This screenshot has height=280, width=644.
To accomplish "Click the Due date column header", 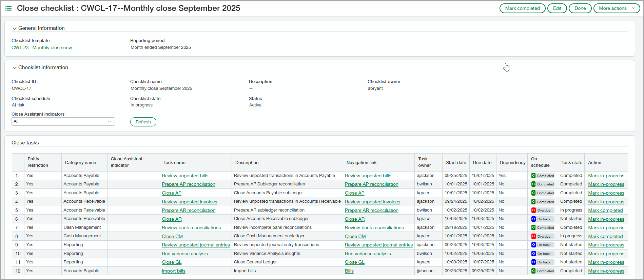I will (482, 162).
